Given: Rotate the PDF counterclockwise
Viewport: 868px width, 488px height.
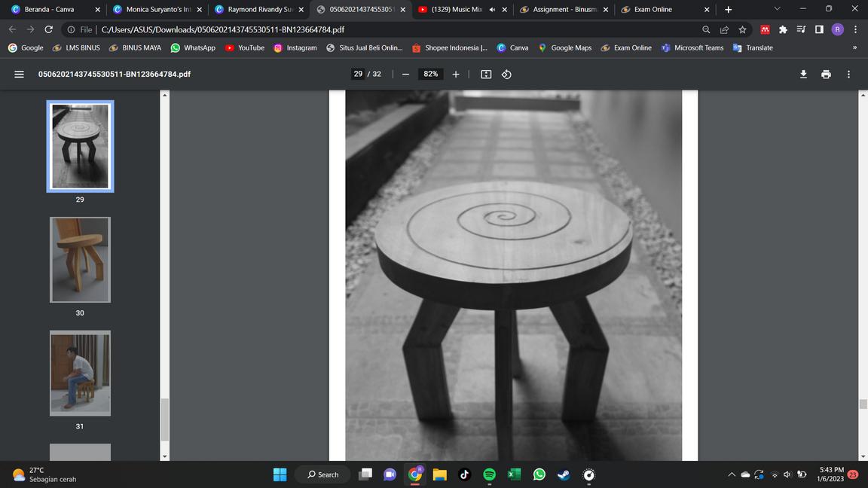Looking at the screenshot, I should (506, 74).
